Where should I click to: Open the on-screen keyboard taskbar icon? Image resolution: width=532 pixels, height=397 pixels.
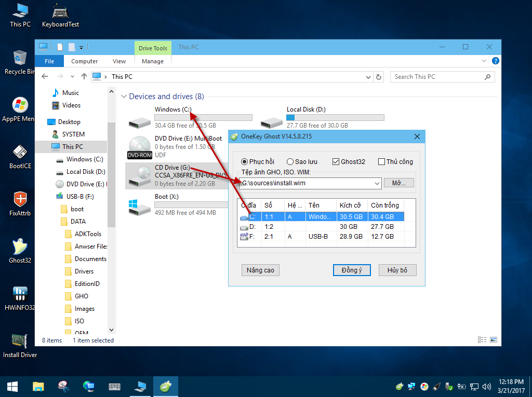[x=114, y=387]
